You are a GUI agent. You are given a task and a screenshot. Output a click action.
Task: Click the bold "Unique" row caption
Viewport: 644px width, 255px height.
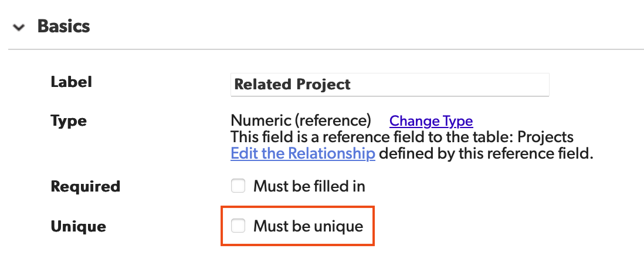coord(79,226)
